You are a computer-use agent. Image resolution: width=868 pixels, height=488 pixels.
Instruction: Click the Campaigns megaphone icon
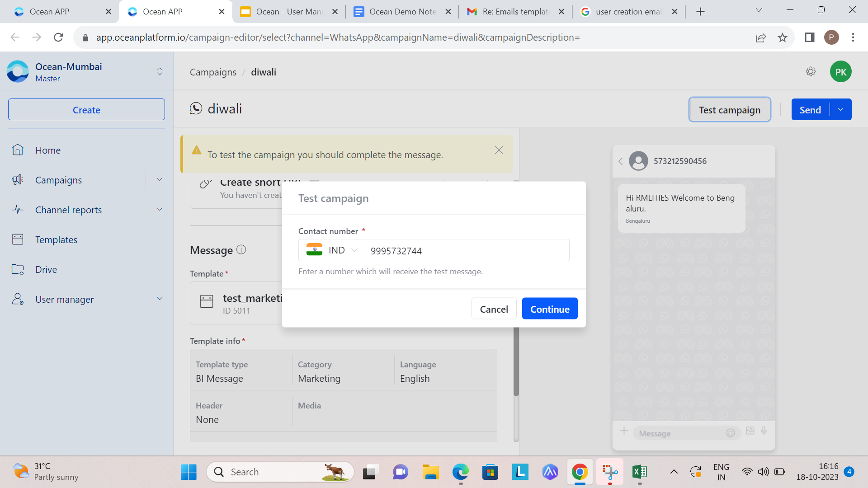(x=18, y=180)
